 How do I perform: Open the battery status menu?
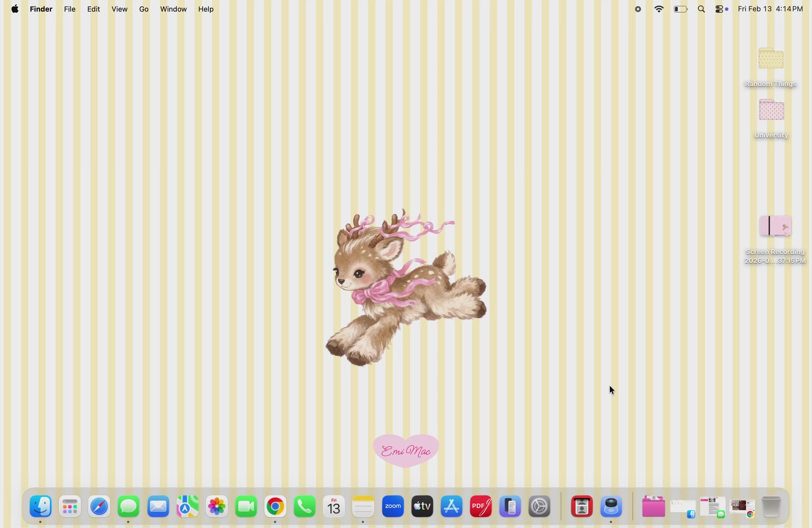(681, 9)
